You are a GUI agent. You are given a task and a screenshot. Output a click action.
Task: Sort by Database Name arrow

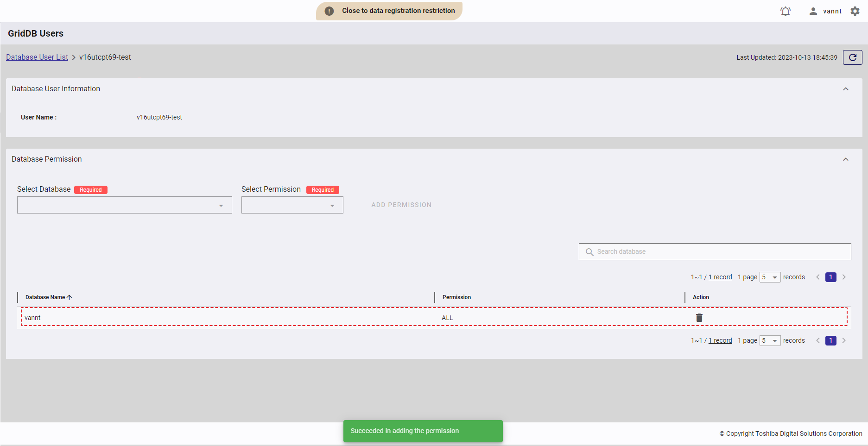coord(70,297)
